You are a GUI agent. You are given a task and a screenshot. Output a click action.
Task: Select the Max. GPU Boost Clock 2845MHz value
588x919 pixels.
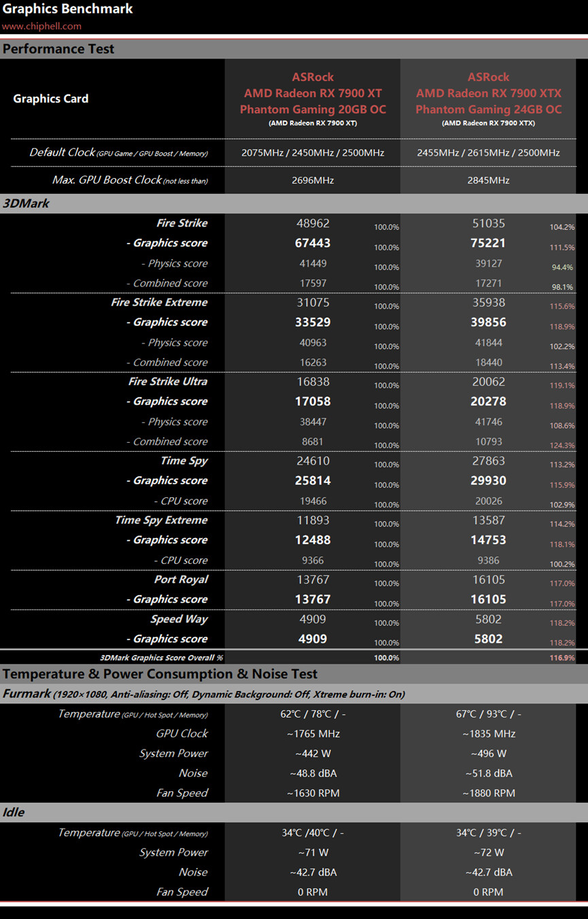pos(489,181)
